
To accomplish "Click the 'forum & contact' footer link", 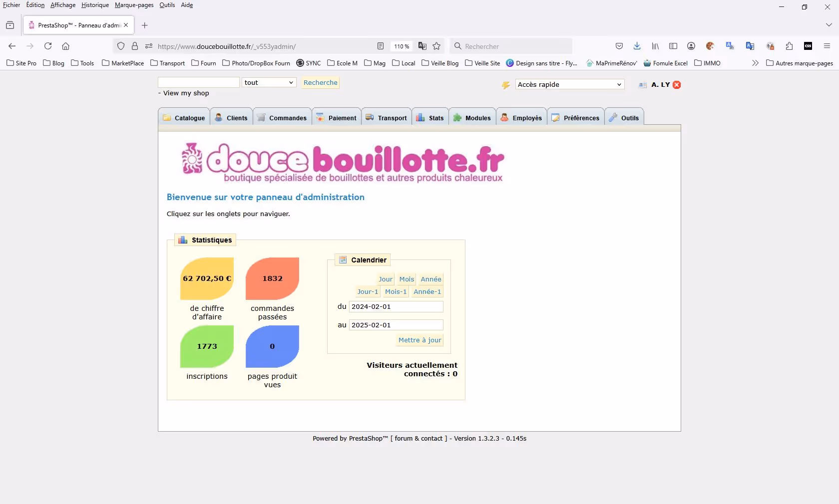I will [x=419, y=439].
